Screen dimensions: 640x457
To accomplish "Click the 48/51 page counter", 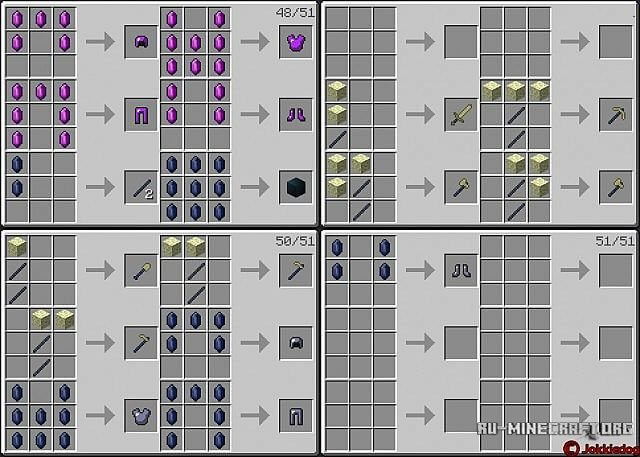I will pos(295,12).
